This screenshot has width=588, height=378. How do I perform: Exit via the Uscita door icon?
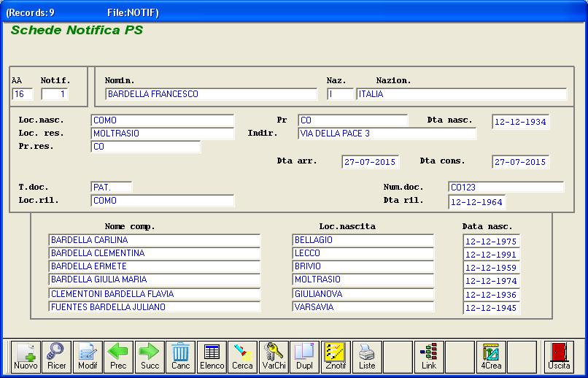[559, 357]
